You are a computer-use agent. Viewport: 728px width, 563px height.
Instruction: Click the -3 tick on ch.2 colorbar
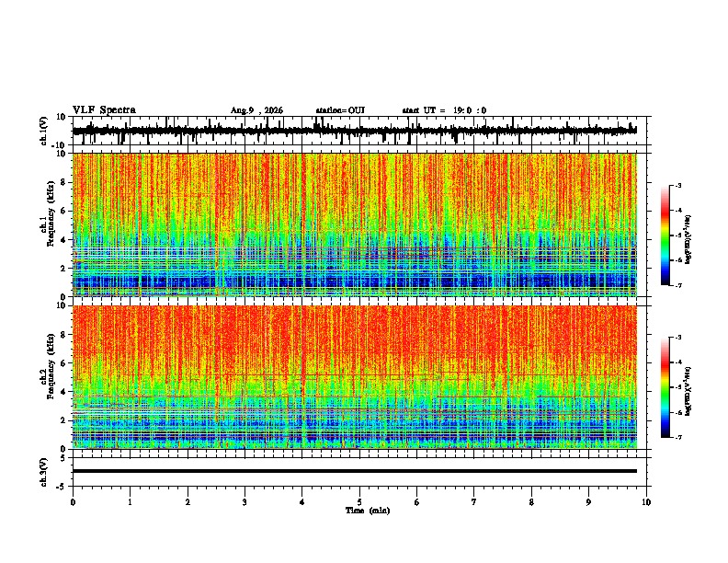click(678, 338)
